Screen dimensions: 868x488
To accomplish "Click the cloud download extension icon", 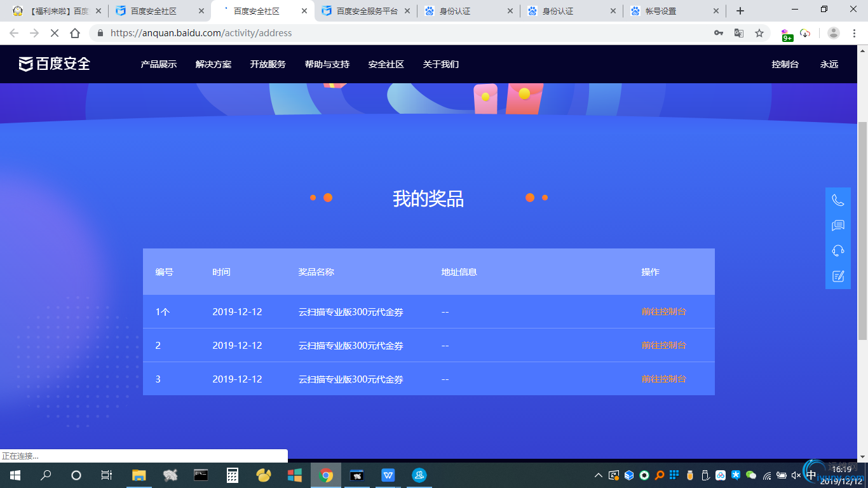I will [x=805, y=33].
